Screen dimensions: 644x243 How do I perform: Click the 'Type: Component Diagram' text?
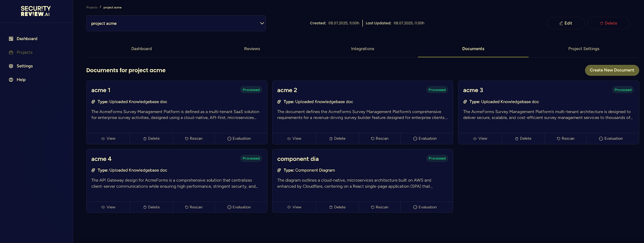pos(309,170)
